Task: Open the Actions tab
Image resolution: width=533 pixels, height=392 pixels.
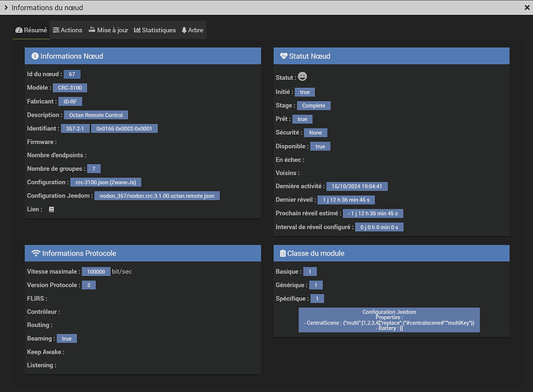Action: coord(68,30)
